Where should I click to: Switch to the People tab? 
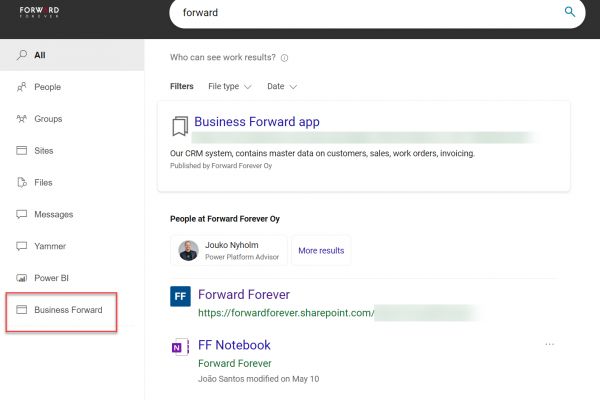(x=47, y=87)
